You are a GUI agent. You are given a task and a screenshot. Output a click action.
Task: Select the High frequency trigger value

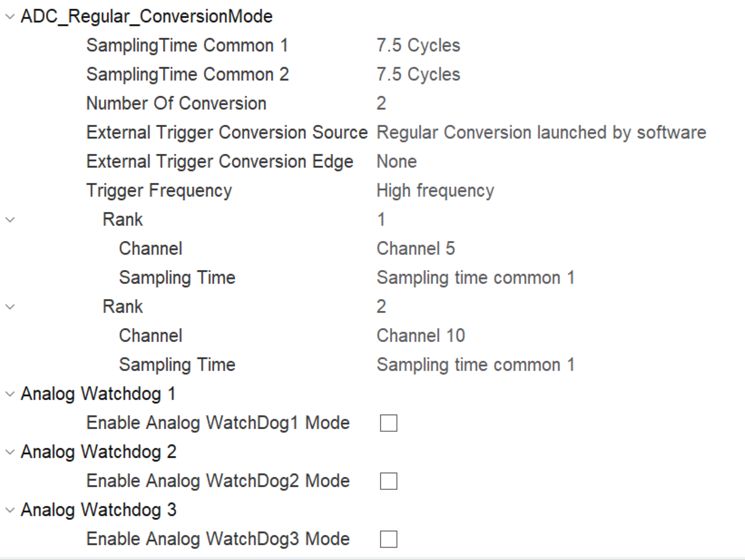[435, 191]
